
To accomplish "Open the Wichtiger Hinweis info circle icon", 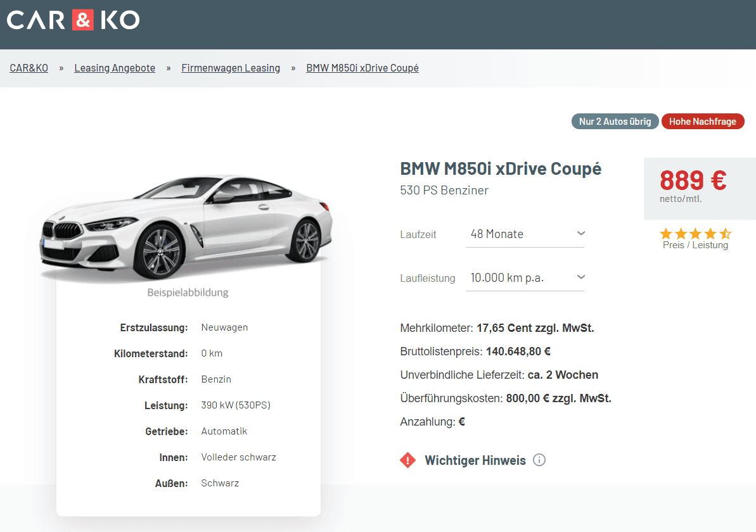I will 539,460.
